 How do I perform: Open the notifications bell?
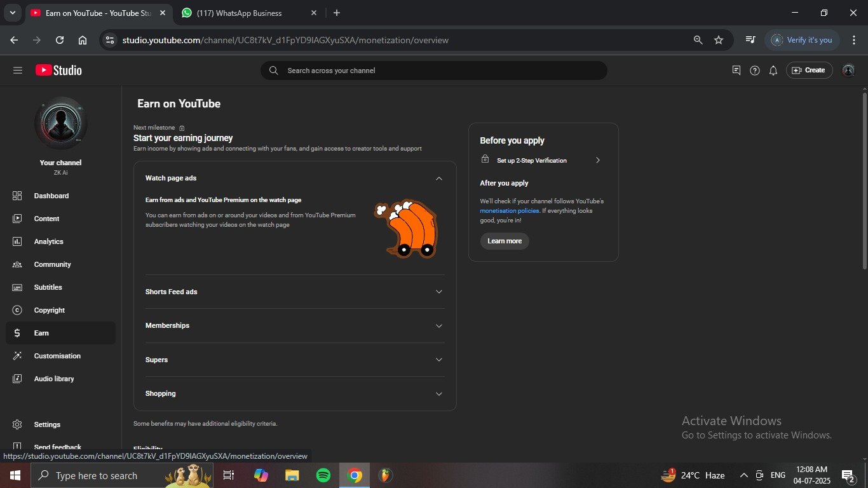(773, 71)
